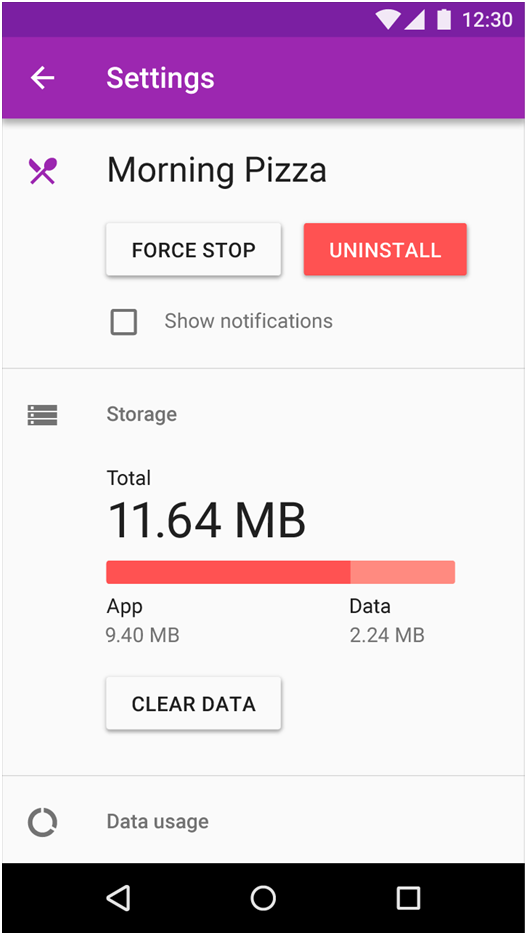Tap the Morning Pizza fork-and-spoon app icon
The image size is (527, 935).
(x=42, y=171)
